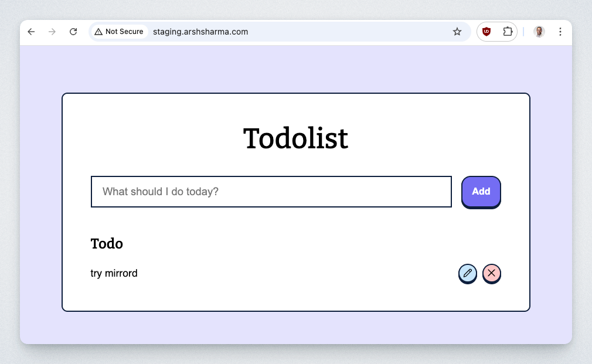The width and height of the screenshot is (592, 364).
Task: Open the Chrome profile avatar
Action: pyautogui.click(x=539, y=32)
